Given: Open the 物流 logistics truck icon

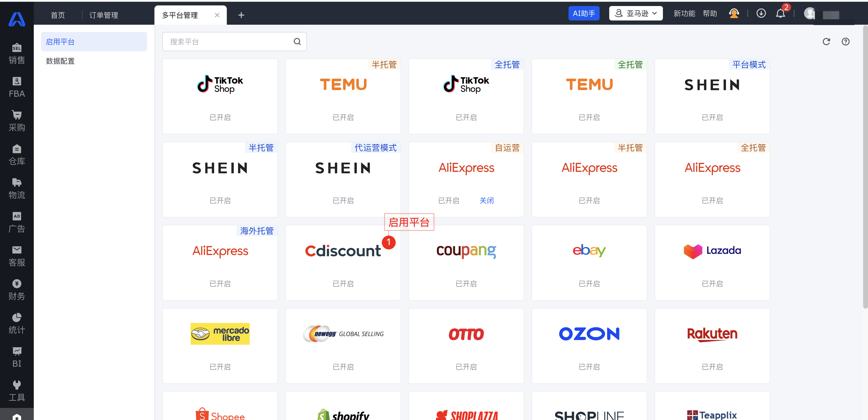Looking at the screenshot, I should [17, 189].
